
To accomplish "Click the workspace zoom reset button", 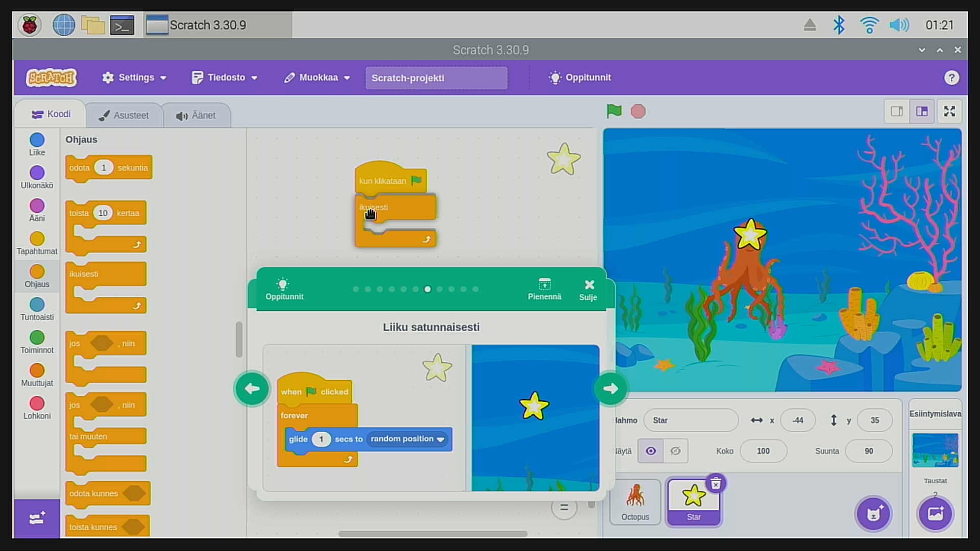I will [564, 508].
